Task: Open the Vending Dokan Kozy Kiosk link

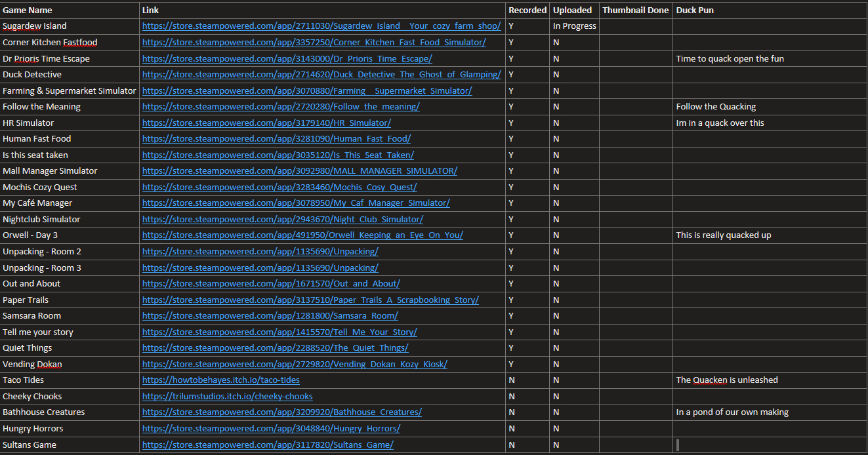Action: tap(295, 365)
